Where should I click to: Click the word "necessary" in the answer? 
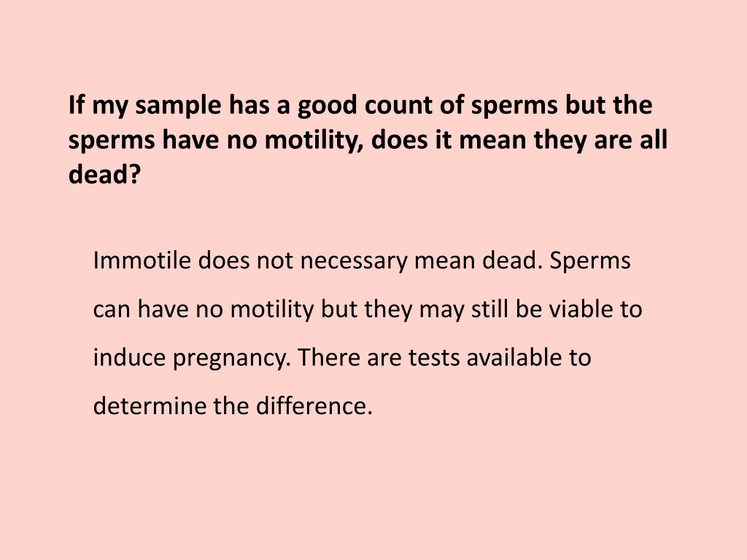(354, 262)
